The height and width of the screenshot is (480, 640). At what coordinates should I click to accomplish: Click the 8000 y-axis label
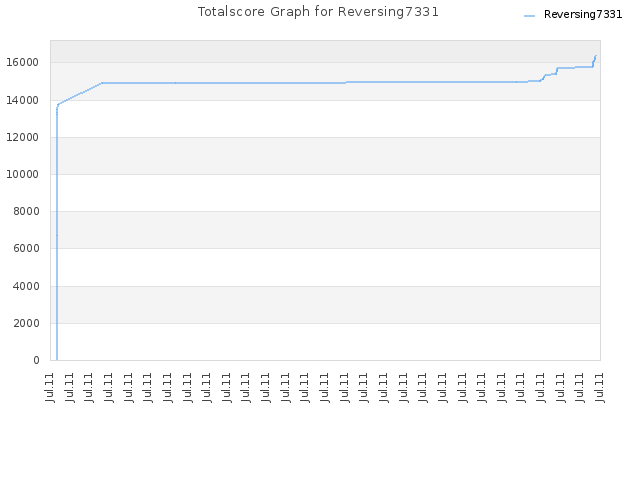point(26,211)
